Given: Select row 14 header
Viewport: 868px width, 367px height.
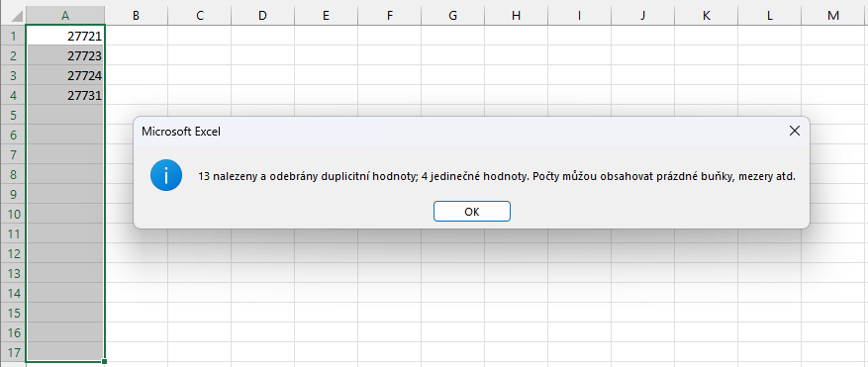Looking at the screenshot, I should 13,294.
